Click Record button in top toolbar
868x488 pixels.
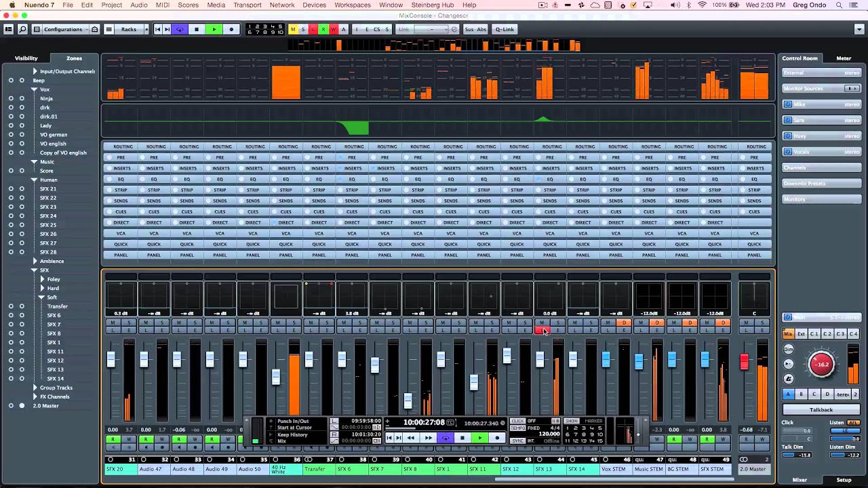click(x=231, y=29)
